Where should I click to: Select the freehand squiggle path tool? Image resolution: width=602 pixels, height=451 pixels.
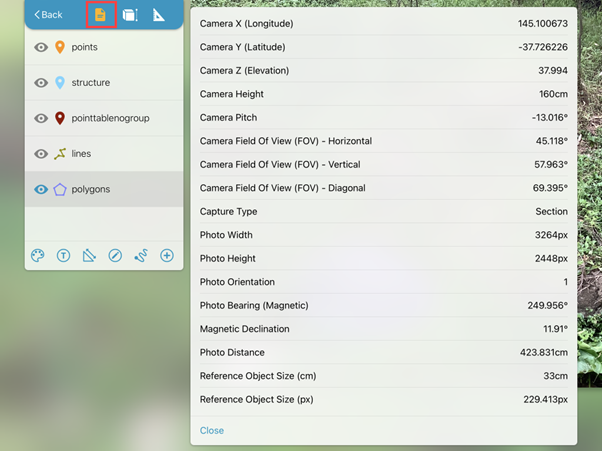point(141,255)
